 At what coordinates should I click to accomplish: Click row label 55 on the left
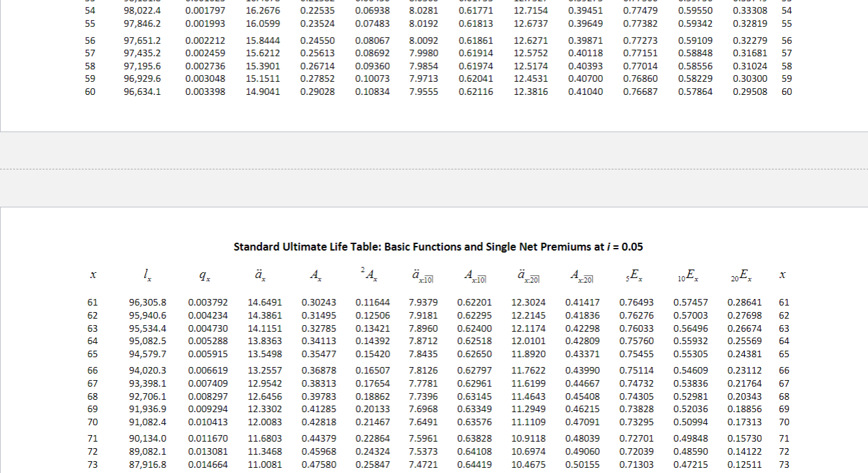coord(92,23)
